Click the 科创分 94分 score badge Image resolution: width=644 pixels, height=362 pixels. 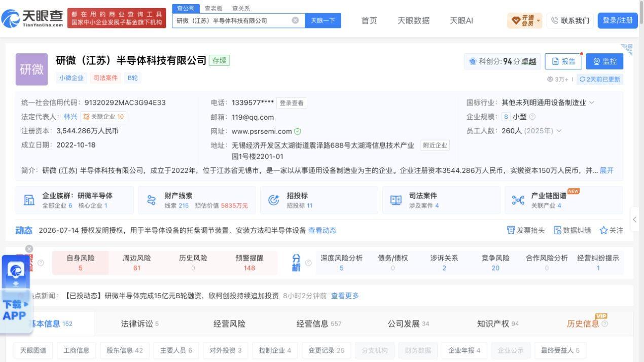click(x=503, y=61)
